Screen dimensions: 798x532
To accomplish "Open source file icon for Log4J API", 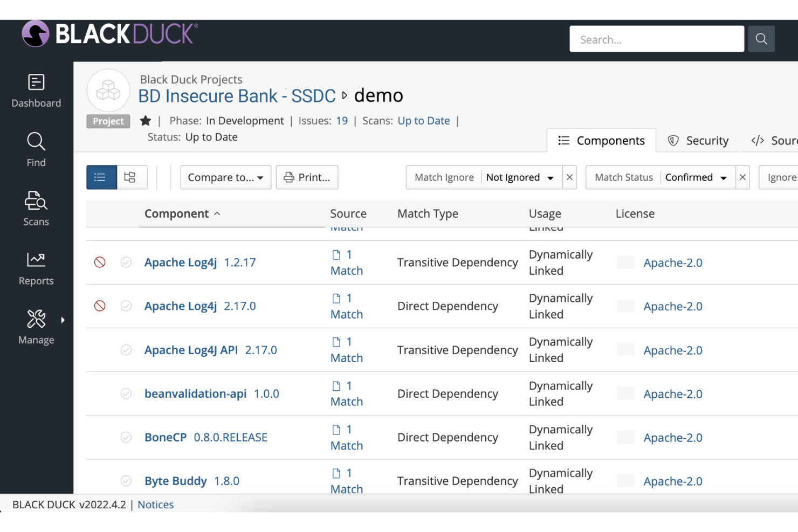I will [336, 342].
